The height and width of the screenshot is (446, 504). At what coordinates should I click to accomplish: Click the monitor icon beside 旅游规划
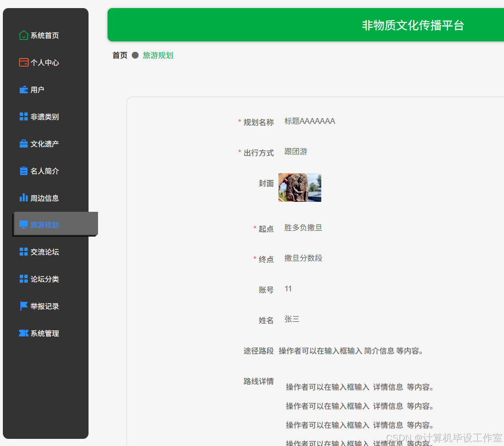click(x=23, y=225)
